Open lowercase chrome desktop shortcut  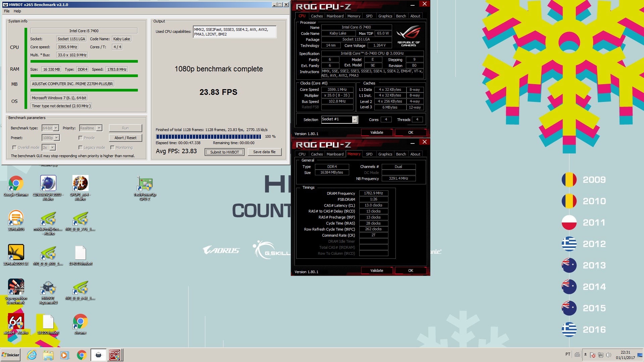pos(80,324)
